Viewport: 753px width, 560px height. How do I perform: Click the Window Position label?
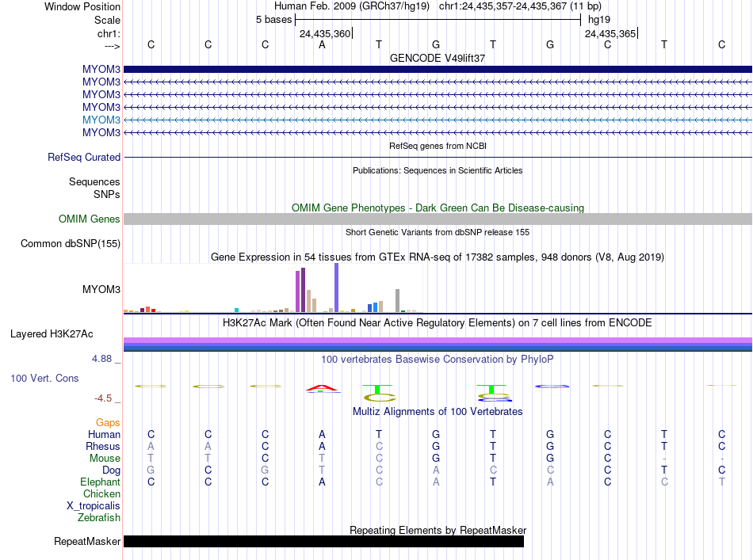[x=82, y=6]
